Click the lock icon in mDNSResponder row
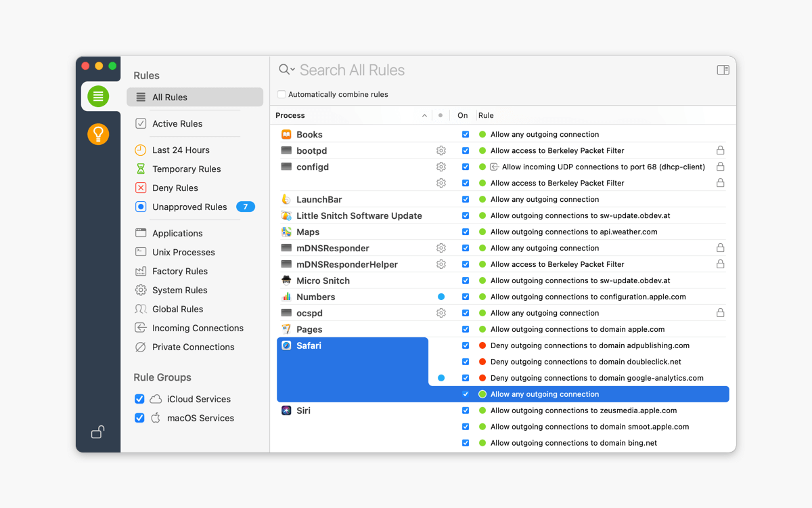The width and height of the screenshot is (812, 508). (x=721, y=248)
